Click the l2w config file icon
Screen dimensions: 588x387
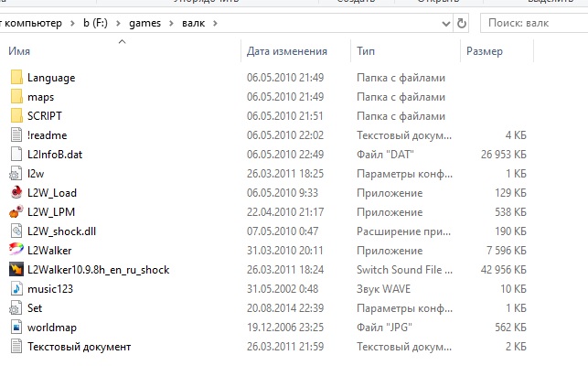[16, 173]
